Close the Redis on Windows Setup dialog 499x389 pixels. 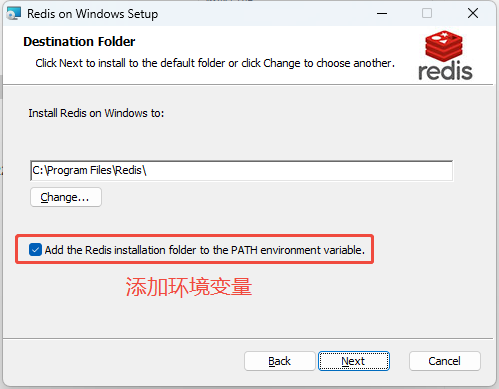(473, 13)
